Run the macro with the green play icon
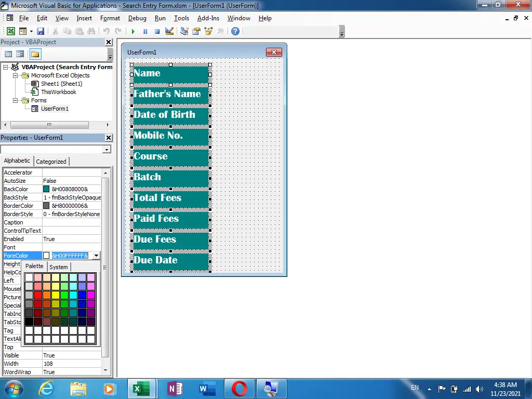Viewport: 532px width, 399px height. 133,31
